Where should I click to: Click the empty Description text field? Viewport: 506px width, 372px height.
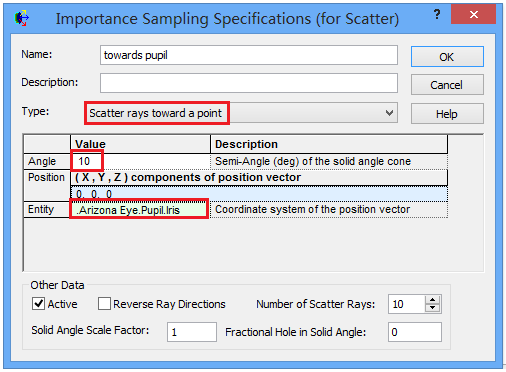(249, 83)
